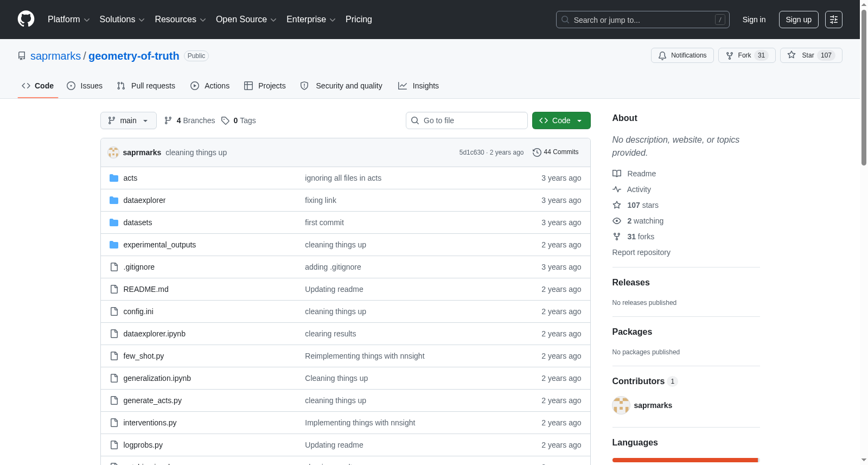Click the experimental_outputs folder icon

click(114, 245)
